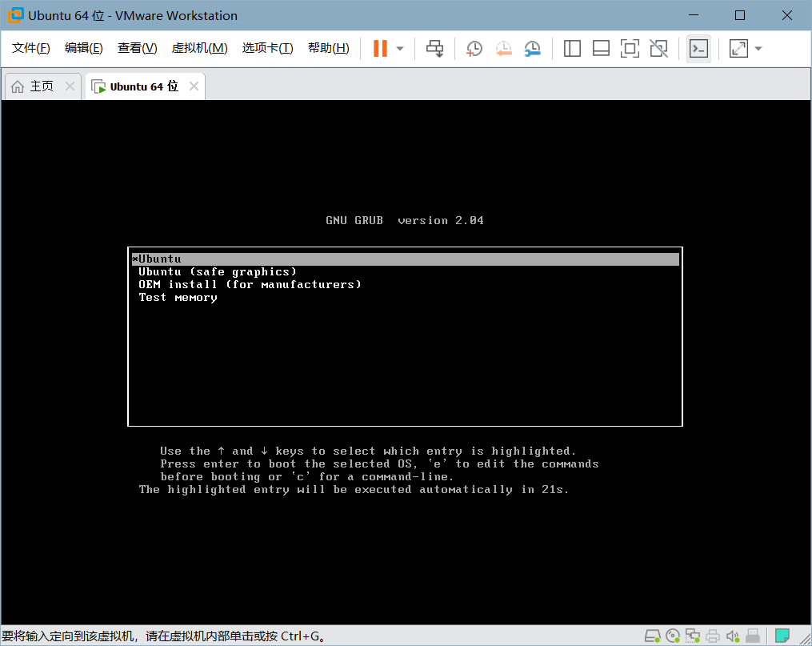The height and width of the screenshot is (646, 812).
Task: Click the network adapter status icon
Action: tap(692, 636)
